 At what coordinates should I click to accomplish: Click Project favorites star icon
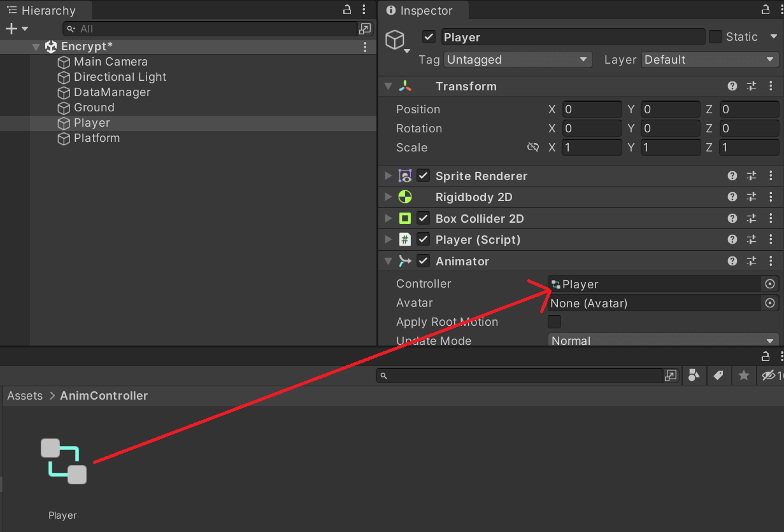coord(743,375)
